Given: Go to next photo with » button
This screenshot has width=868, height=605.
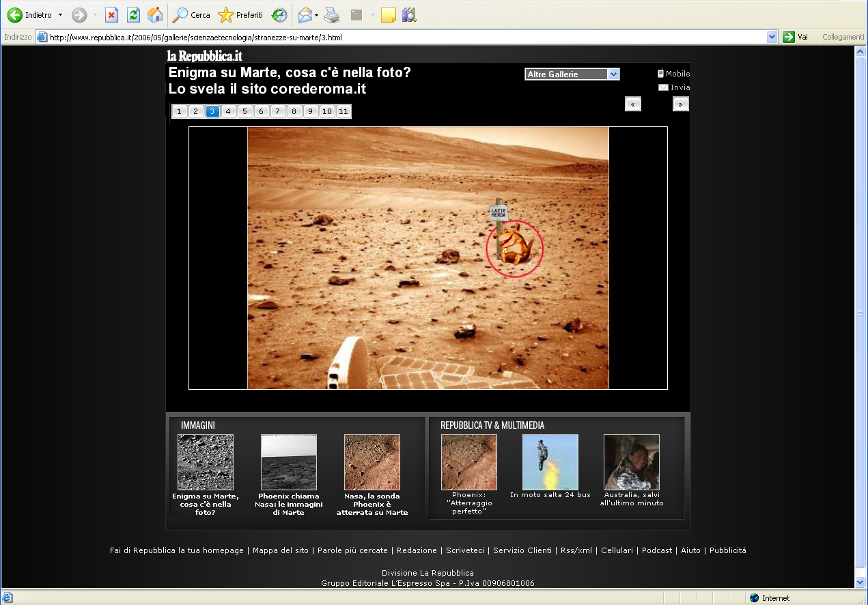Looking at the screenshot, I should pos(681,104).
